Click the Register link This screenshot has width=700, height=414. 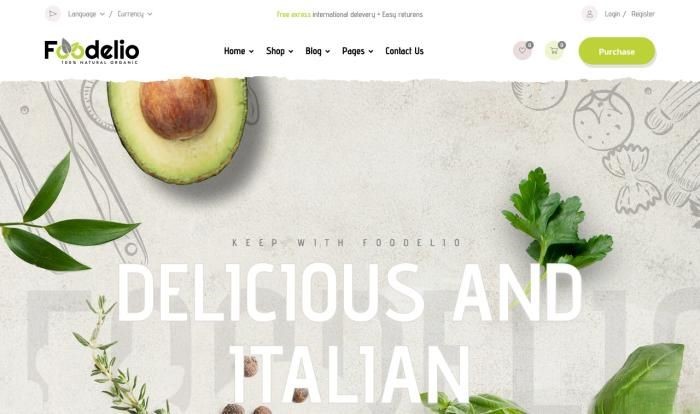[643, 14]
